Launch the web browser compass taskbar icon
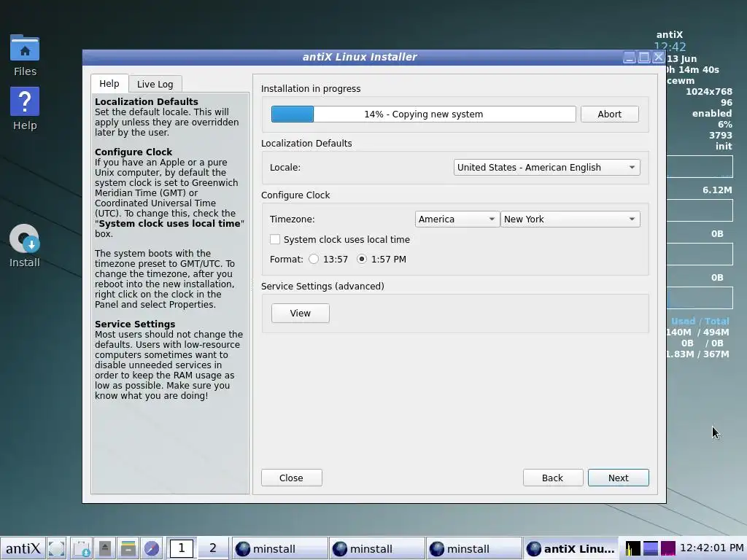The image size is (747, 560). 152,548
